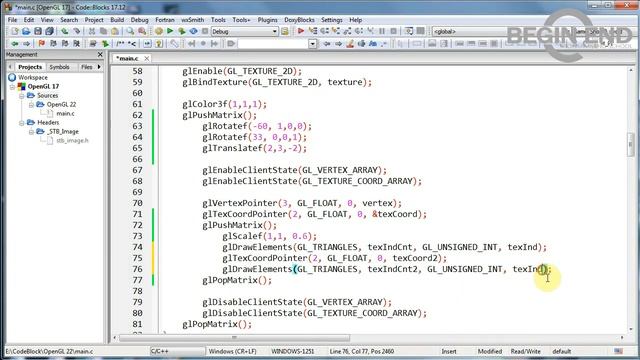
Task: Open the empty search combo box arrow
Action: pos(312,44)
